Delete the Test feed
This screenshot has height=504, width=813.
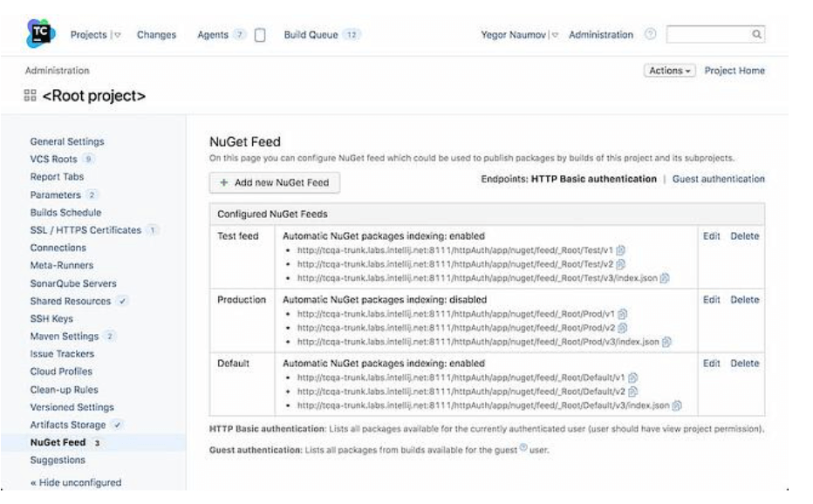(x=745, y=236)
